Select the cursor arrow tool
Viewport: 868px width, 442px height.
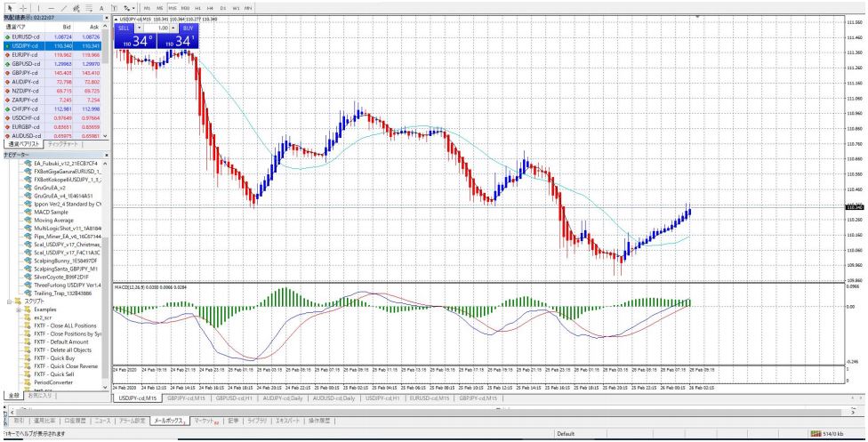click(x=10, y=8)
